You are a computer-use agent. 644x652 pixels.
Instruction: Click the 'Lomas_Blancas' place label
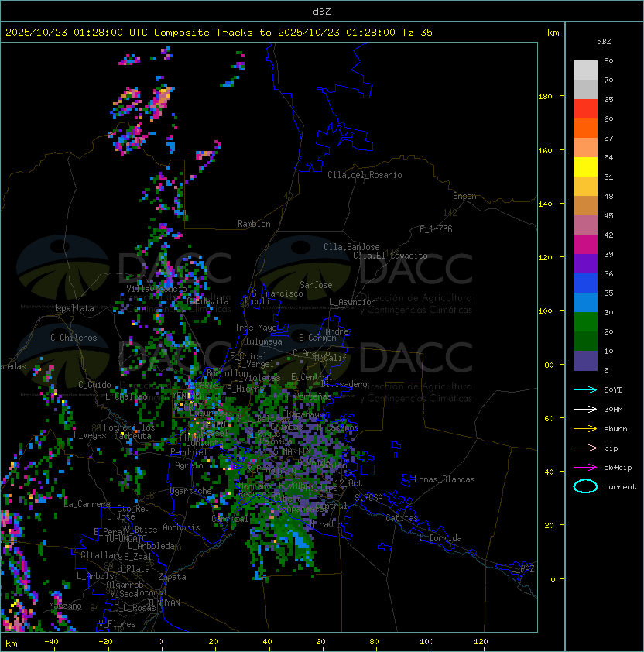[x=444, y=479]
